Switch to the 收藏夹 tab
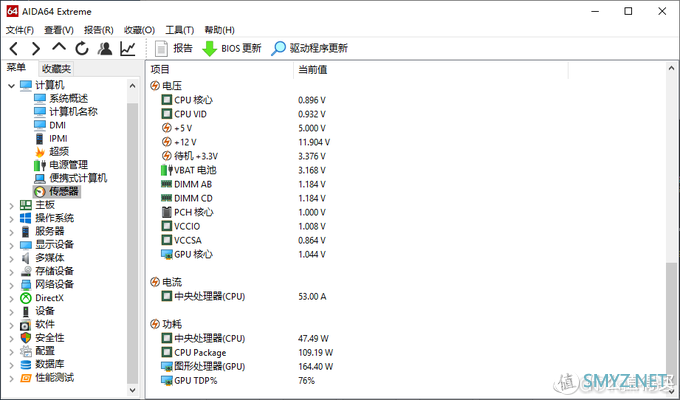Image resolution: width=680 pixels, height=400 pixels. pos(56,69)
